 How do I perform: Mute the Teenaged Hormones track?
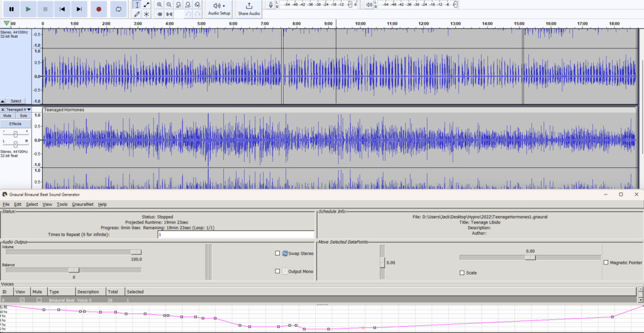click(x=8, y=116)
